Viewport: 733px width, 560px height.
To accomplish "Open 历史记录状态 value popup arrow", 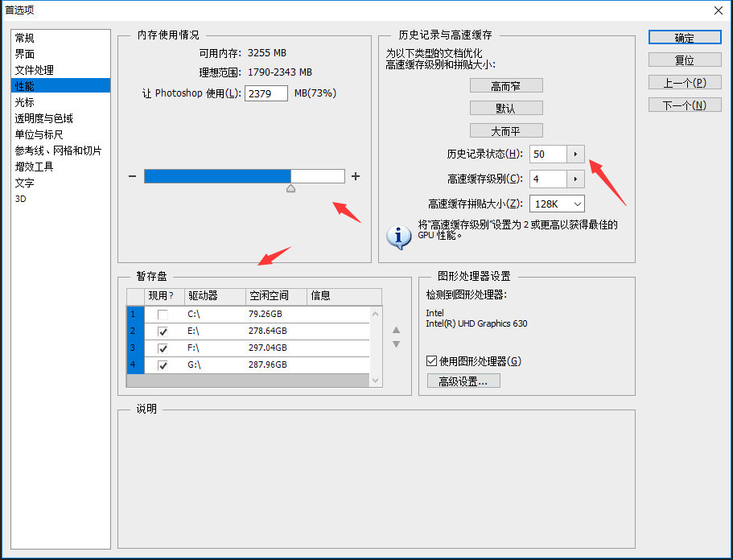I will (x=575, y=154).
